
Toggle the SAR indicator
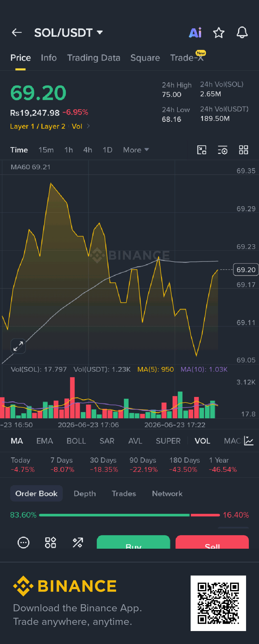point(107,441)
